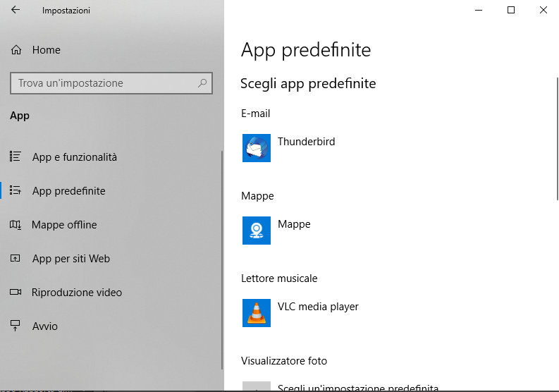Minimize the Impostazioni window

[x=479, y=10]
